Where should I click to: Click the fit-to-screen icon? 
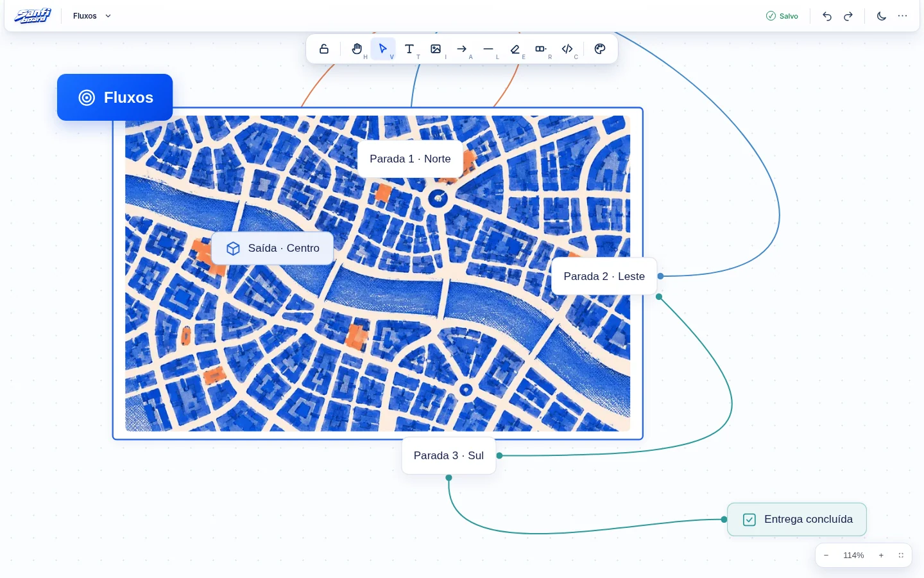pyautogui.click(x=901, y=556)
